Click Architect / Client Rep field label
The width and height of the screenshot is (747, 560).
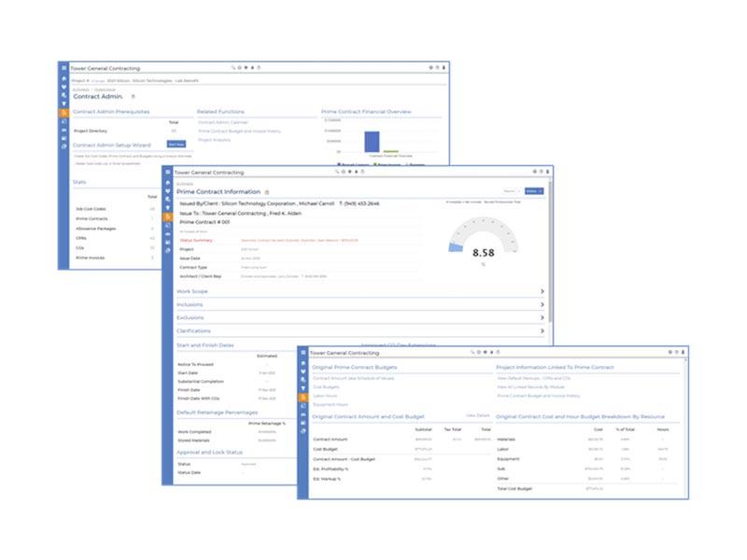(x=201, y=276)
